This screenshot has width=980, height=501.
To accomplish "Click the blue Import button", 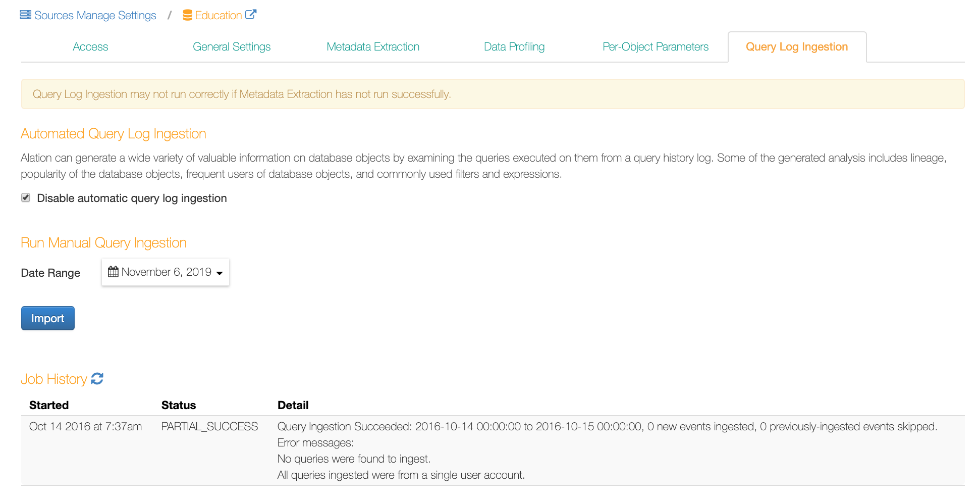I will [48, 318].
